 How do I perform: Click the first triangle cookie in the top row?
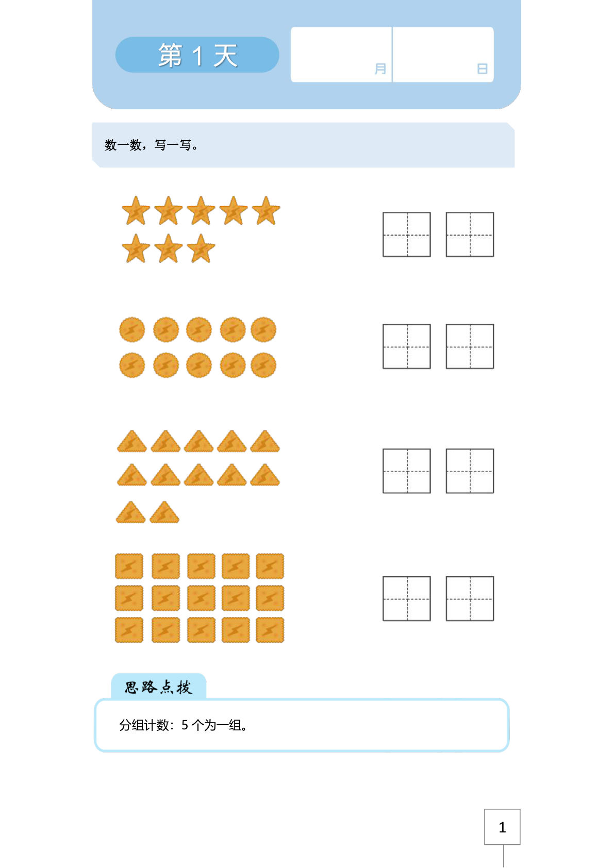132,442
